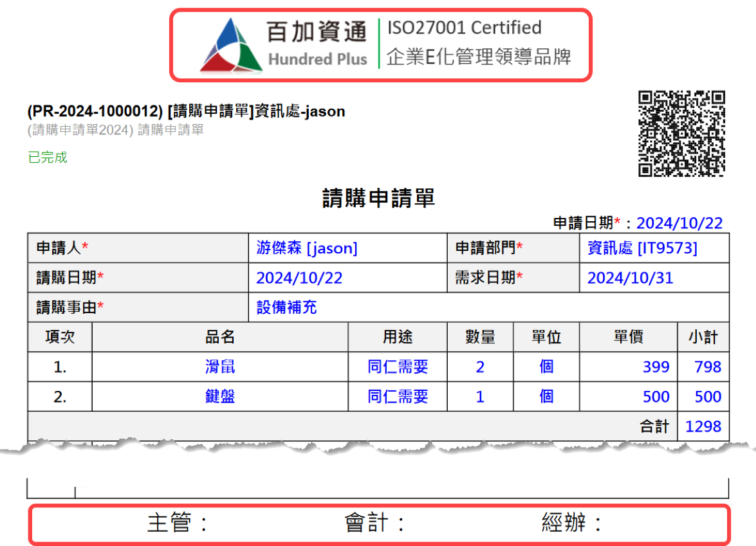
Task: Click the 申請人 field label
Action: tap(62, 248)
